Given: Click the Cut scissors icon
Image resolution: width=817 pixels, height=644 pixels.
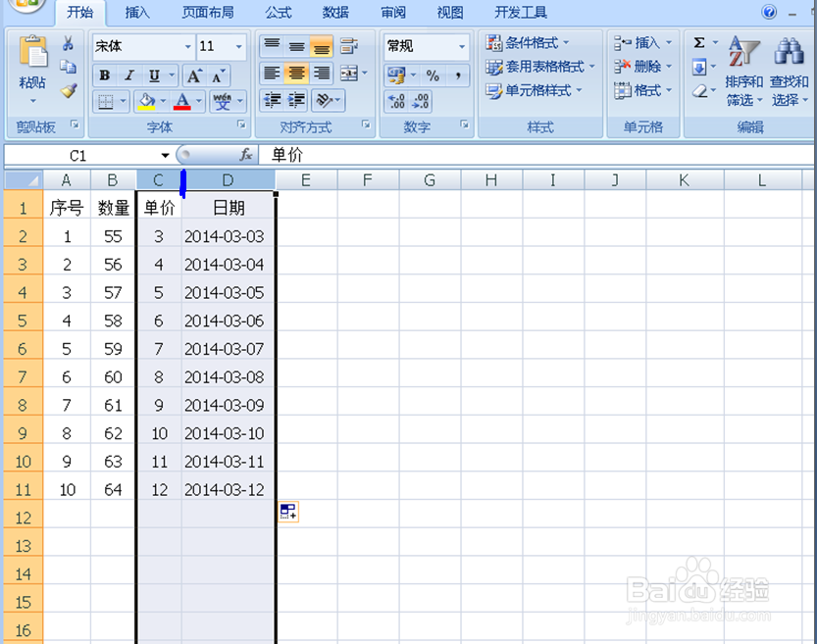Looking at the screenshot, I should [x=68, y=43].
